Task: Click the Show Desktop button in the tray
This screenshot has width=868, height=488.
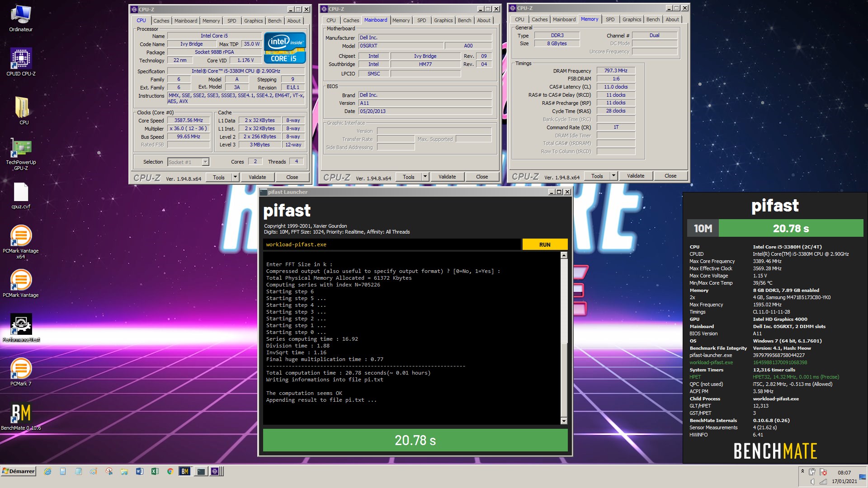Action: [x=863, y=477]
